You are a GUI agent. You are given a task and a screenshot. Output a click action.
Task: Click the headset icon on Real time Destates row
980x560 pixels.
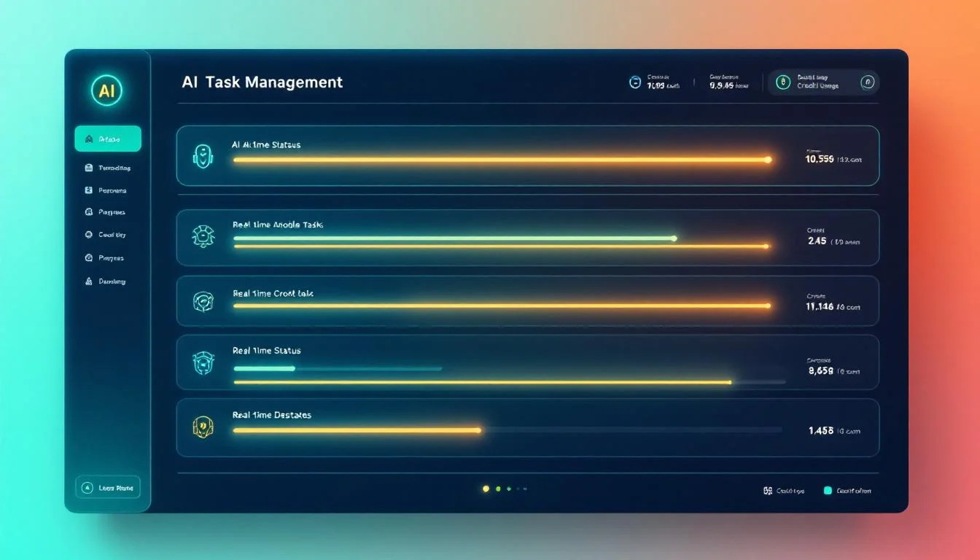(202, 427)
